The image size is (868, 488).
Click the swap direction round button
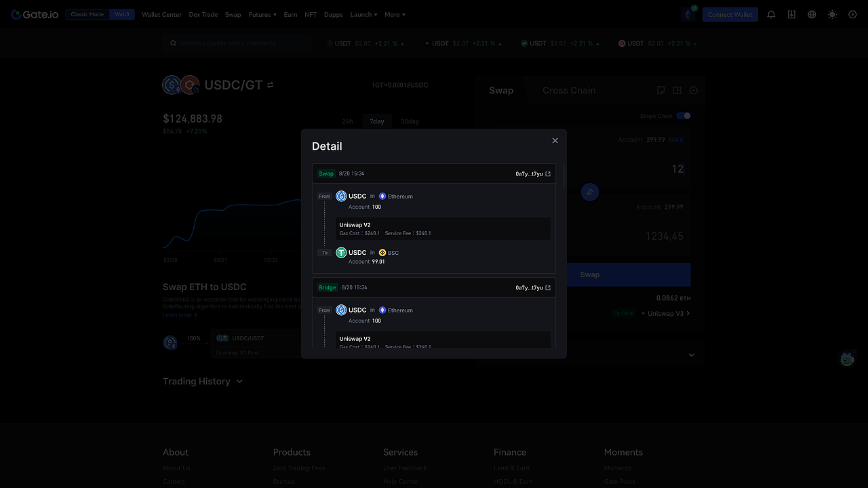click(590, 192)
